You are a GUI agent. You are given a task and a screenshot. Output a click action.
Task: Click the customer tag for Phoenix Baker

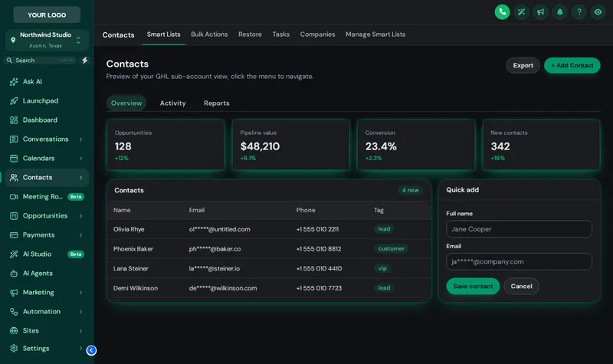(391, 248)
